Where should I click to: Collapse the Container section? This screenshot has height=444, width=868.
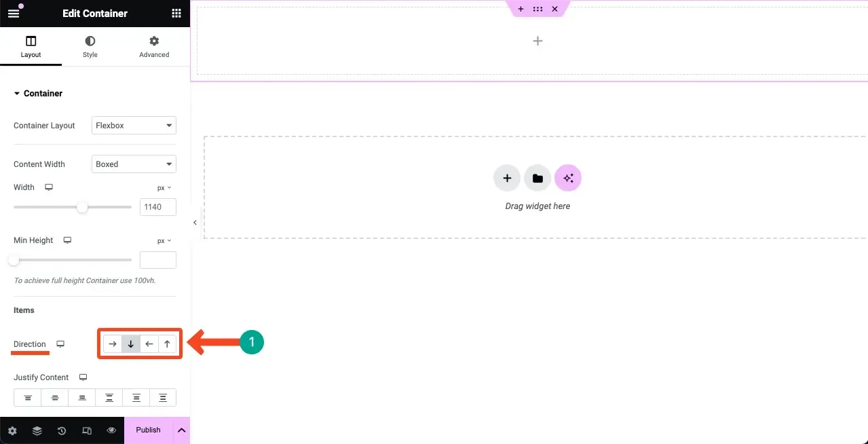pos(38,94)
